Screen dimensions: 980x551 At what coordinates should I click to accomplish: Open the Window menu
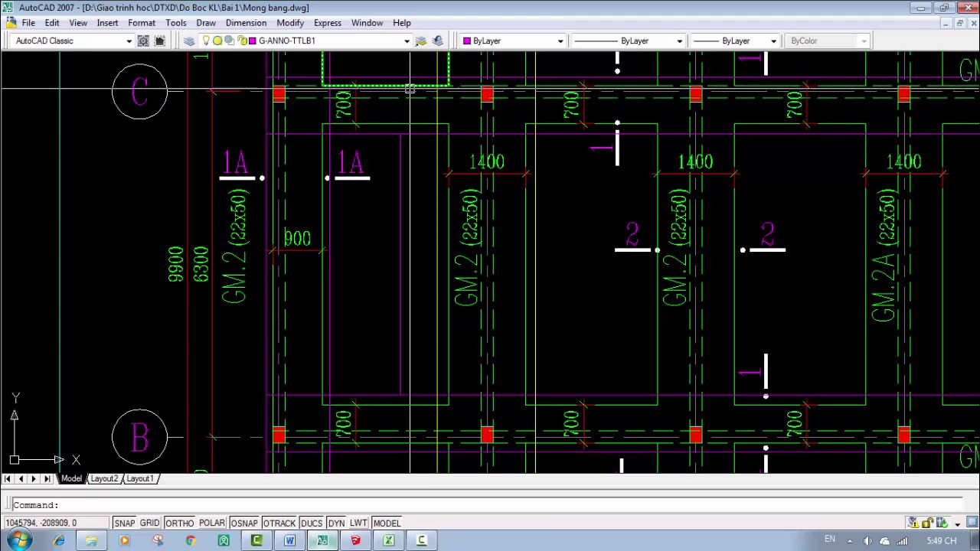click(x=367, y=23)
